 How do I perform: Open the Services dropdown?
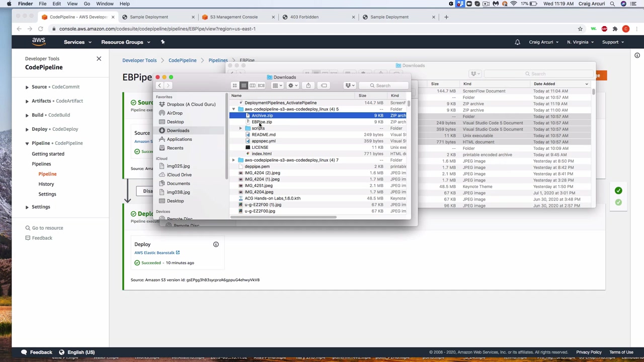77,42
